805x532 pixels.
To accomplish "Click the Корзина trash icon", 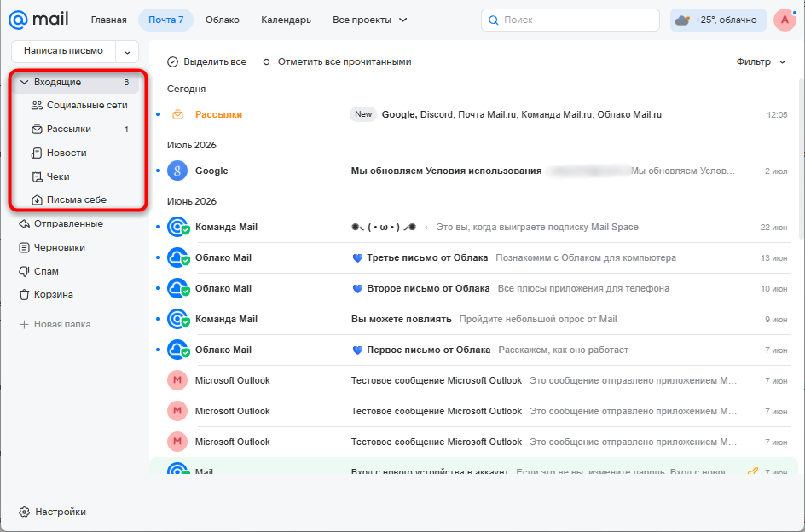I will pos(24,295).
